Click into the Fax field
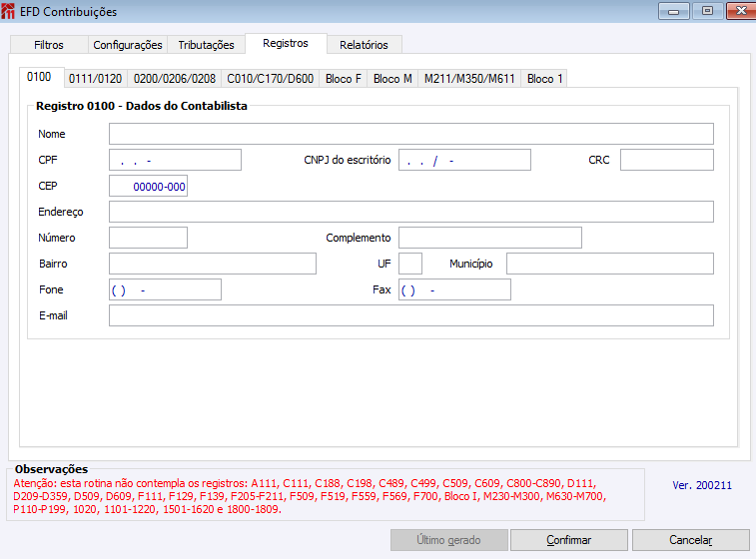The height and width of the screenshot is (559, 756). tap(454, 290)
